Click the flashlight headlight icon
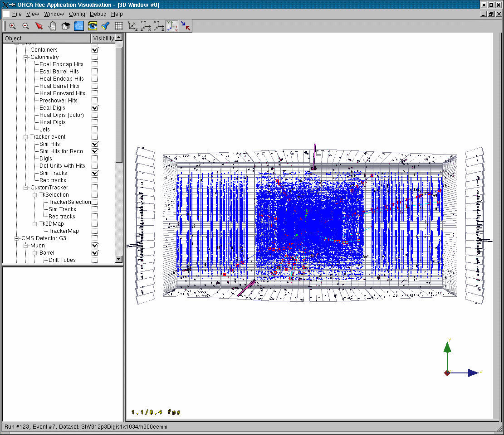504x435 pixels. 105,26
